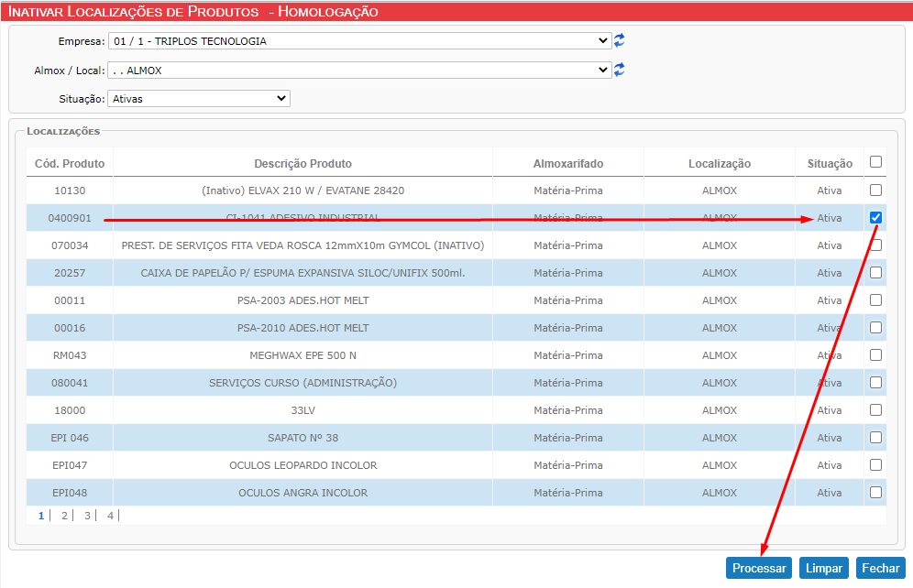Go to page 2 of results

point(64,516)
